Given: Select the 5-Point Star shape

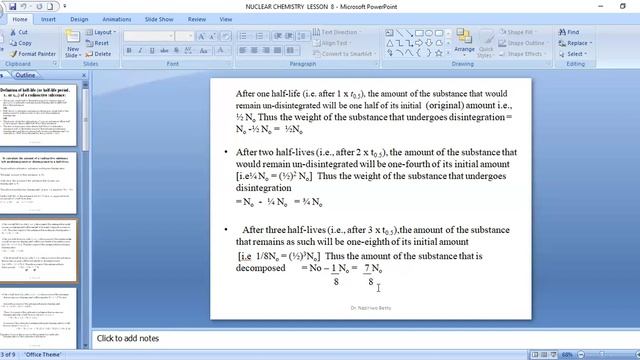Looking at the screenshot, I should point(439,53).
